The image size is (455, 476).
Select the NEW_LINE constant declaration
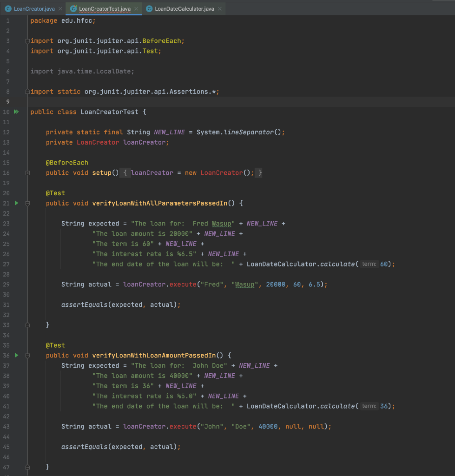[168, 132]
